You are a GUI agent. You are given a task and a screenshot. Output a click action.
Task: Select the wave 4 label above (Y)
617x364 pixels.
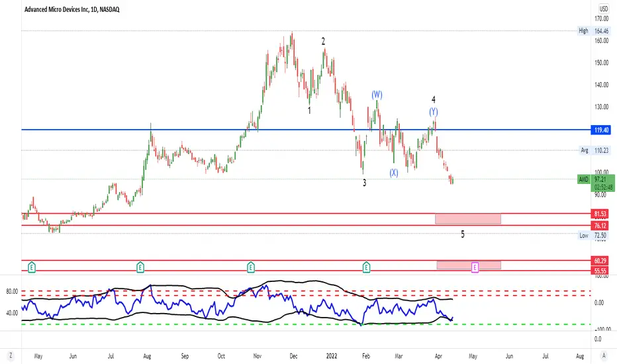coord(433,99)
